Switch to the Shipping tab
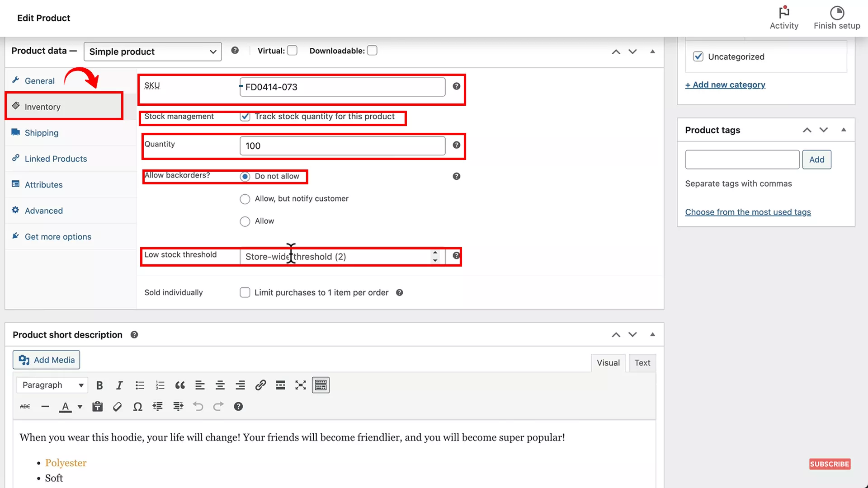 tap(41, 132)
